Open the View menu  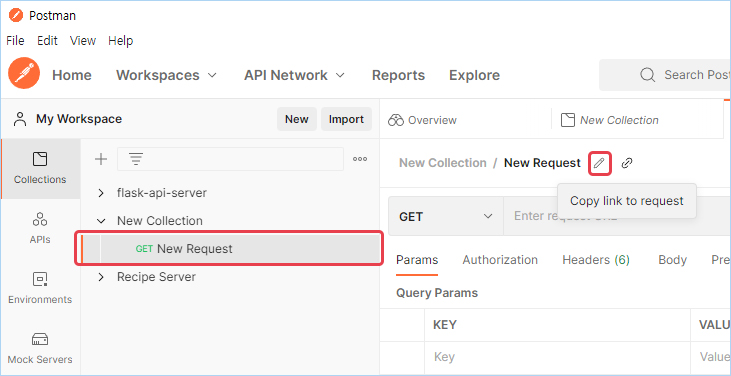click(x=83, y=41)
